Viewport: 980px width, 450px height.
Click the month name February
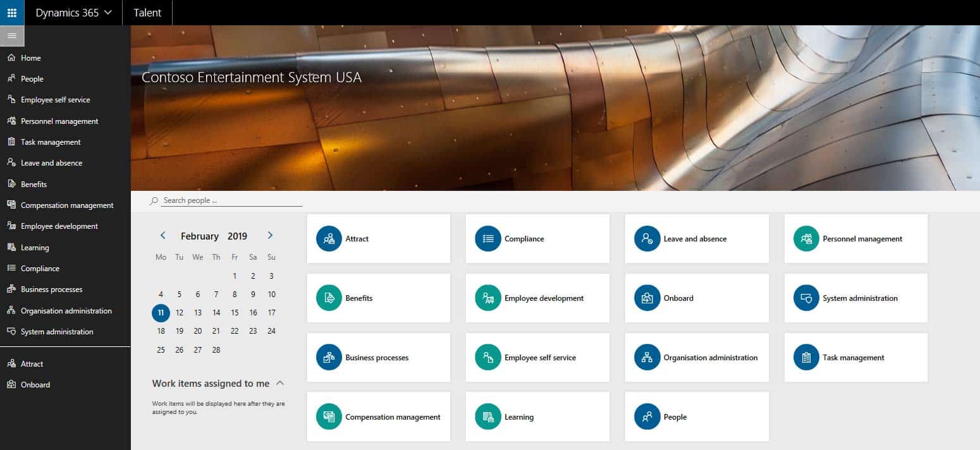point(200,236)
